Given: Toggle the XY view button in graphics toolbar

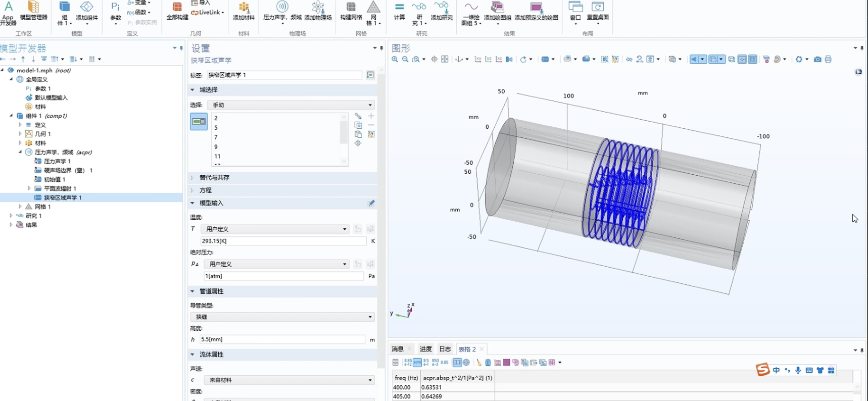Looking at the screenshot, I should pyautogui.click(x=477, y=60).
